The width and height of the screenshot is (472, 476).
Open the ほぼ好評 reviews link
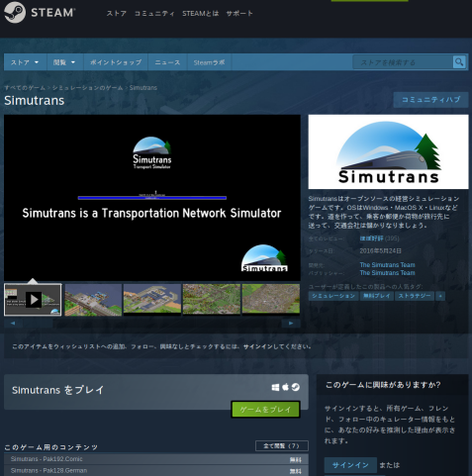pos(371,238)
